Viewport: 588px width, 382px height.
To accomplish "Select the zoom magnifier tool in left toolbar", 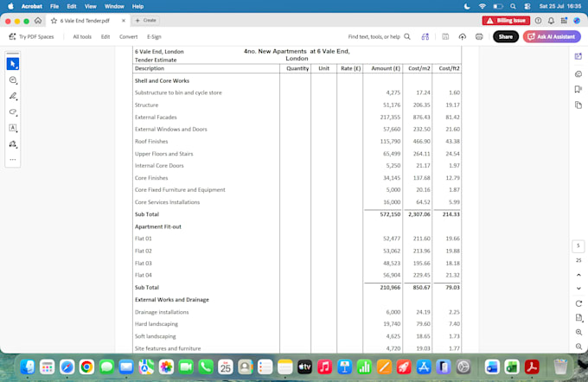I will tap(13, 80).
